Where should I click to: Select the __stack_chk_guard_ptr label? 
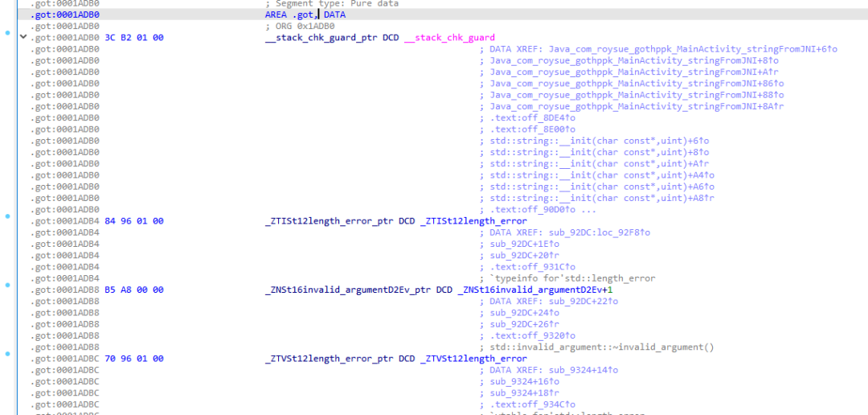click(x=321, y=38)
